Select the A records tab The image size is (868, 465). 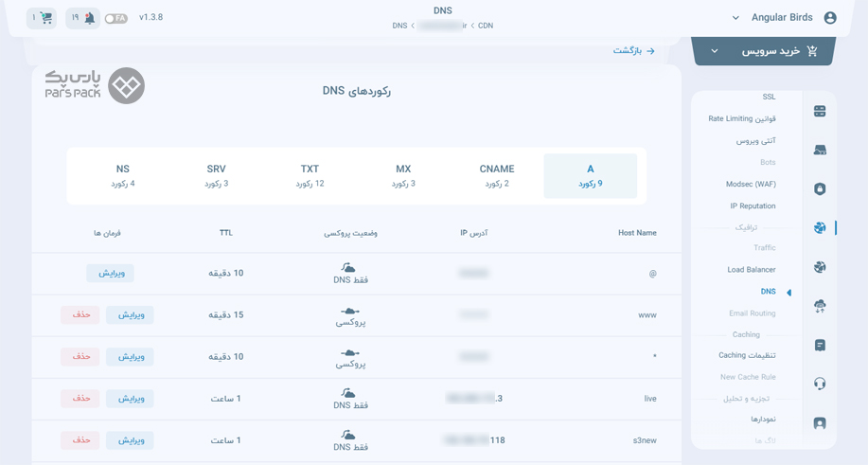[590, 175]
